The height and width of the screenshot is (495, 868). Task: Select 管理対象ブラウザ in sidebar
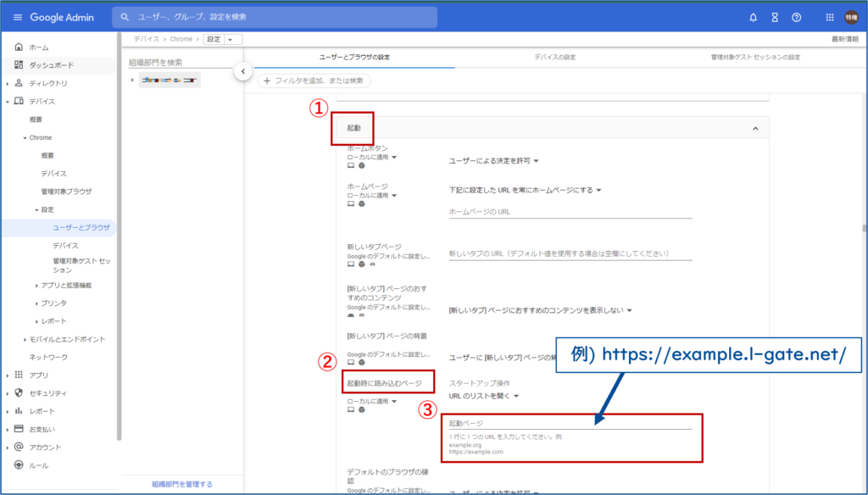click(x=66, y=192)
